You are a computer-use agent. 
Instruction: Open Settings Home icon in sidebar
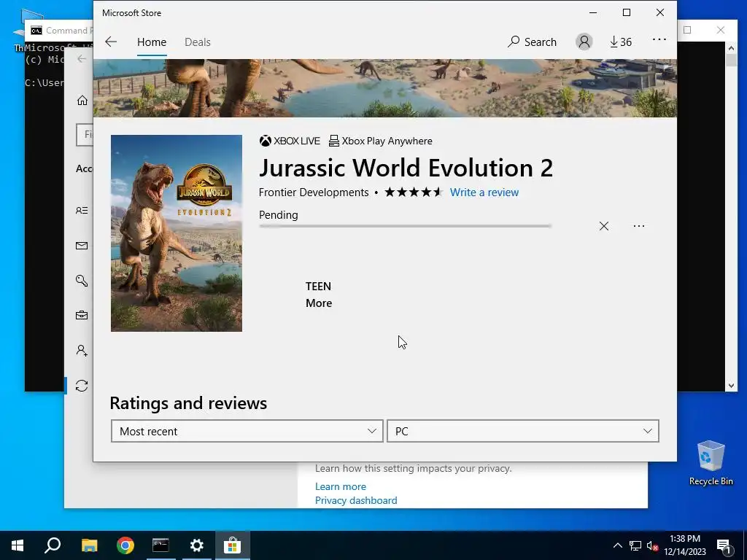click(82, 101)
